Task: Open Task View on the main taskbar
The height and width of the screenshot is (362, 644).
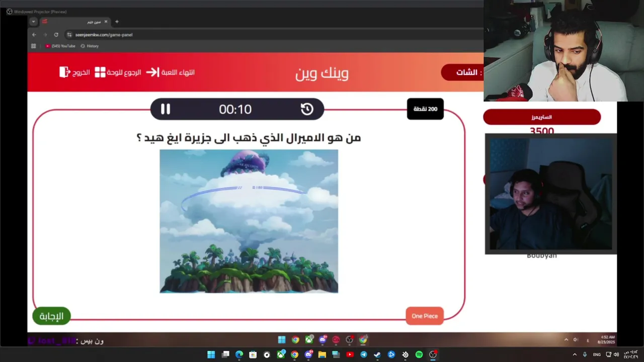Action: [225, 354]
